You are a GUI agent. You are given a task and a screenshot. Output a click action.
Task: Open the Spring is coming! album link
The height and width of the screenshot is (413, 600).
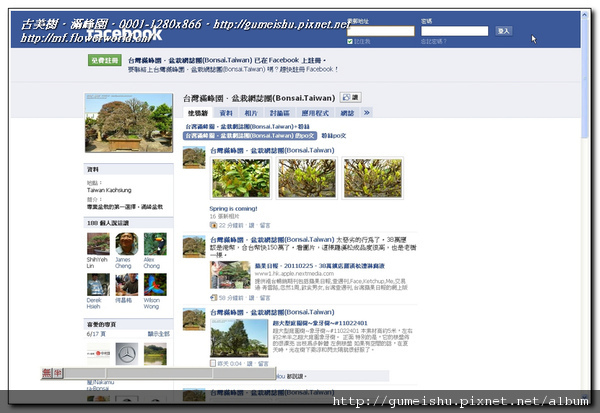[233, 209]
